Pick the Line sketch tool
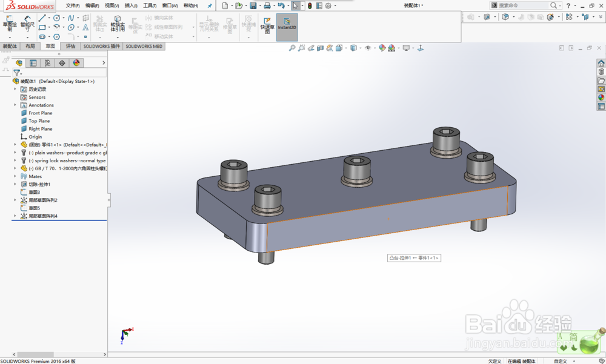Image resolution: width=606 pixels, height=364 pixels. coord(42,18)
